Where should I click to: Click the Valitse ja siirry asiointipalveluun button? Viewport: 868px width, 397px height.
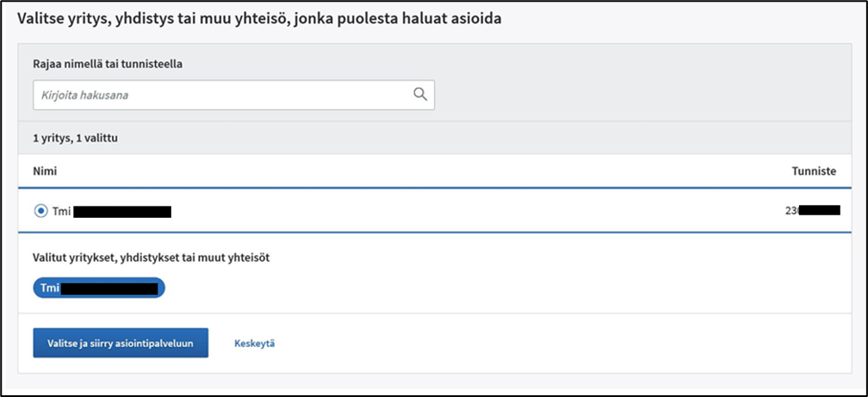(121, 343)
